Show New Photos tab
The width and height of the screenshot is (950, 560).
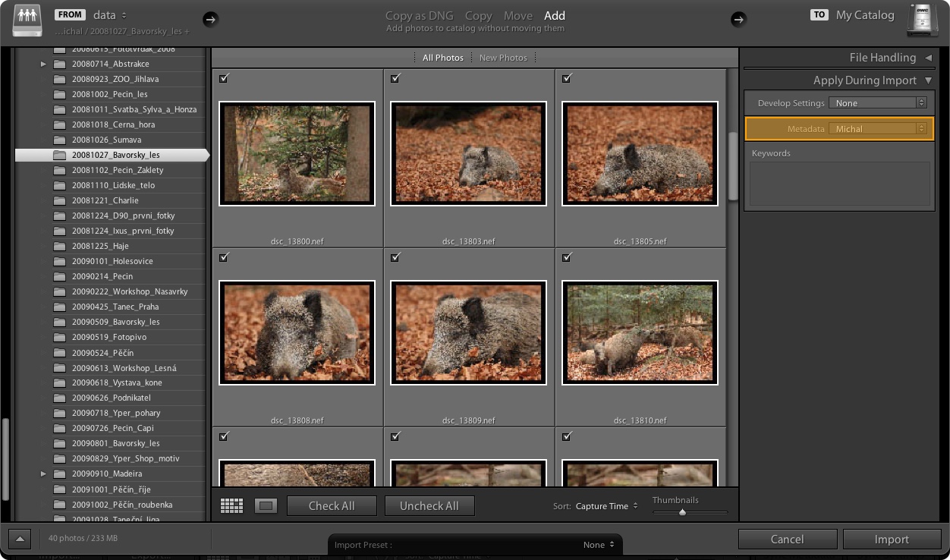click(503, 58)
